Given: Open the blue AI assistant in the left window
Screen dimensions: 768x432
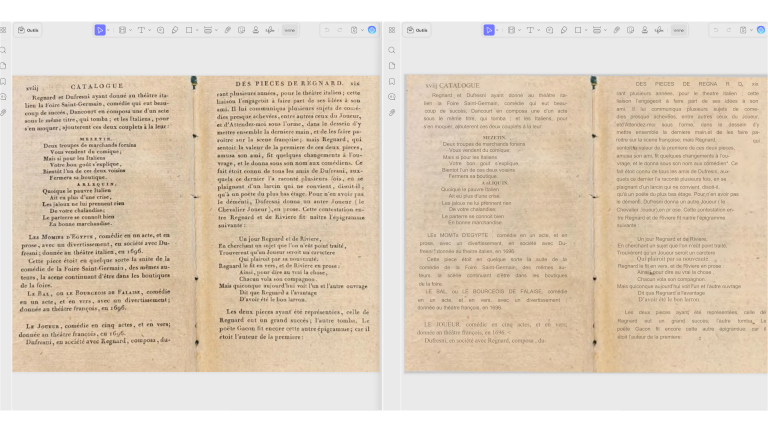Looking at the screenshot, I should coord(372,30).
